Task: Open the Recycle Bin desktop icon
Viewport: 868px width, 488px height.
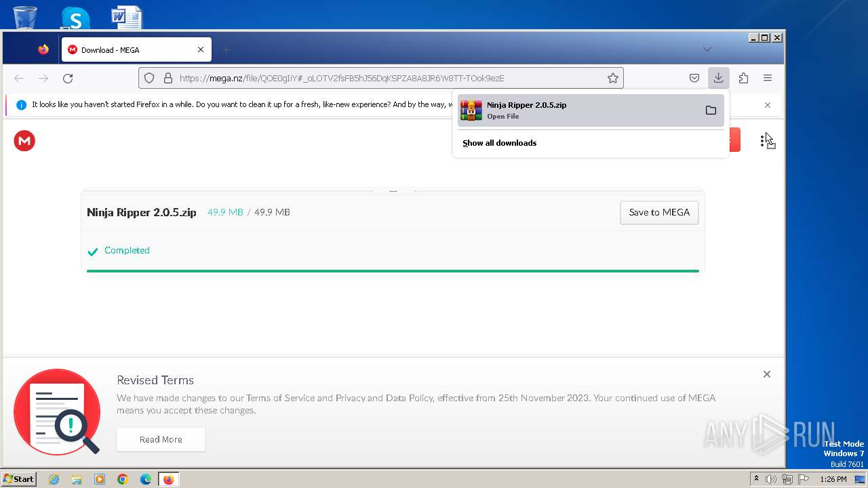Action: 25,17
